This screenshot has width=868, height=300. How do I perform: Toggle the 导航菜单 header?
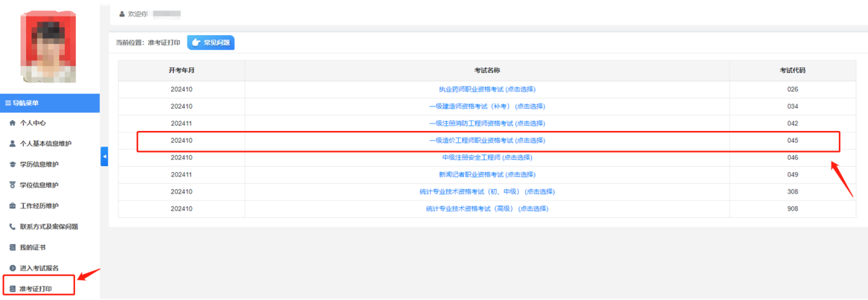click(x=50, y=103)
